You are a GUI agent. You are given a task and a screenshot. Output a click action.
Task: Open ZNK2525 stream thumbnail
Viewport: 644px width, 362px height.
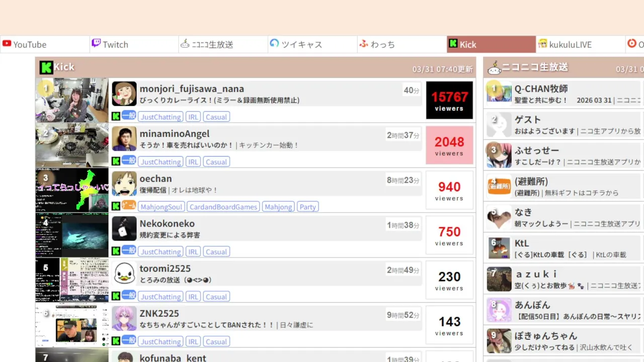tap(72, 325)
